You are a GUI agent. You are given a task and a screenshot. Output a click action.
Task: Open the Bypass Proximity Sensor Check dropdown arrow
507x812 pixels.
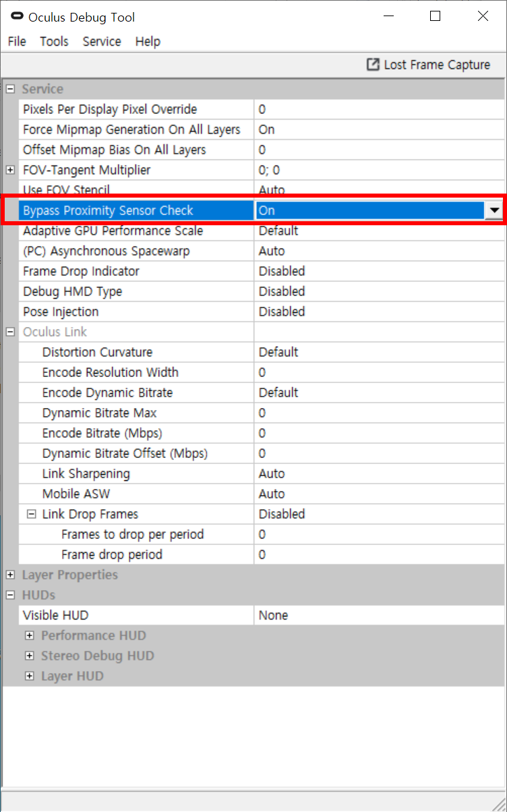495,210
